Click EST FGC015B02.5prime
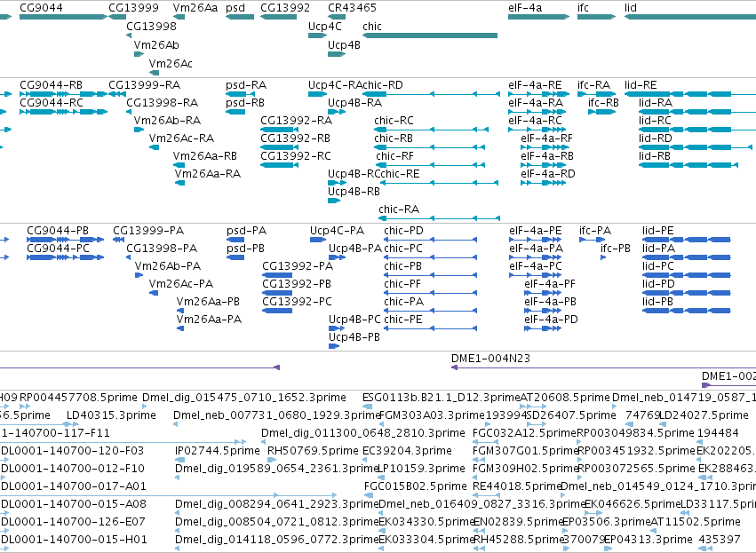The height and width of the screenshot is (553, 756). coord(416,486)
